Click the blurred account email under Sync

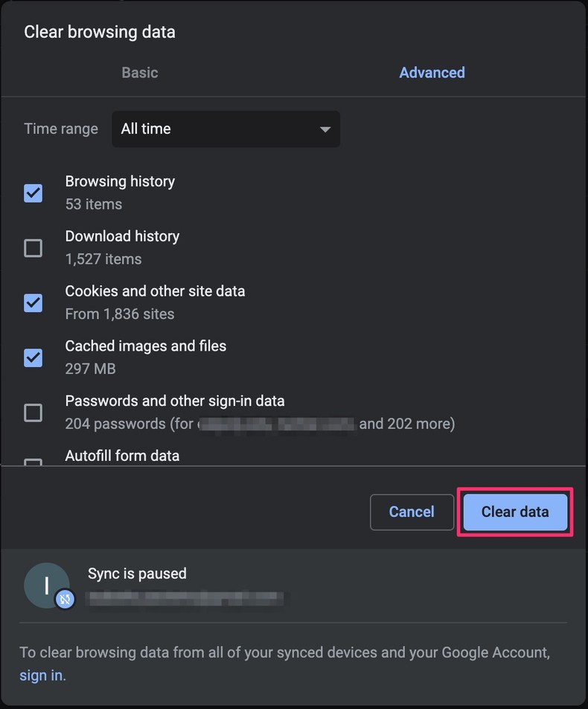(x=186, y=597)
